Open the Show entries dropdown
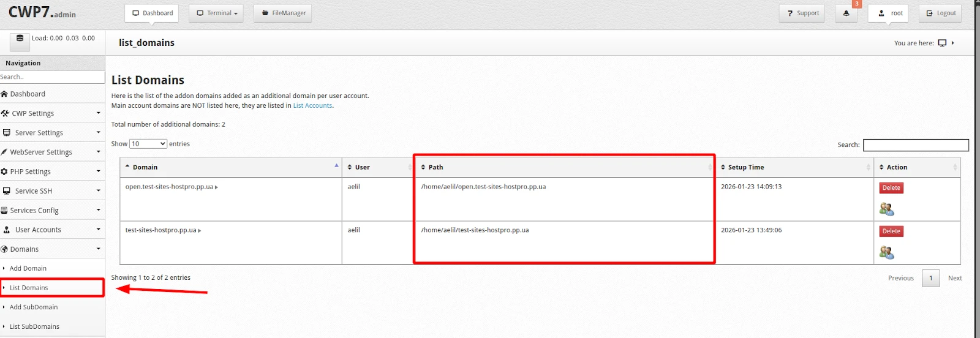 pyautogui.click(x=148, y=144)
